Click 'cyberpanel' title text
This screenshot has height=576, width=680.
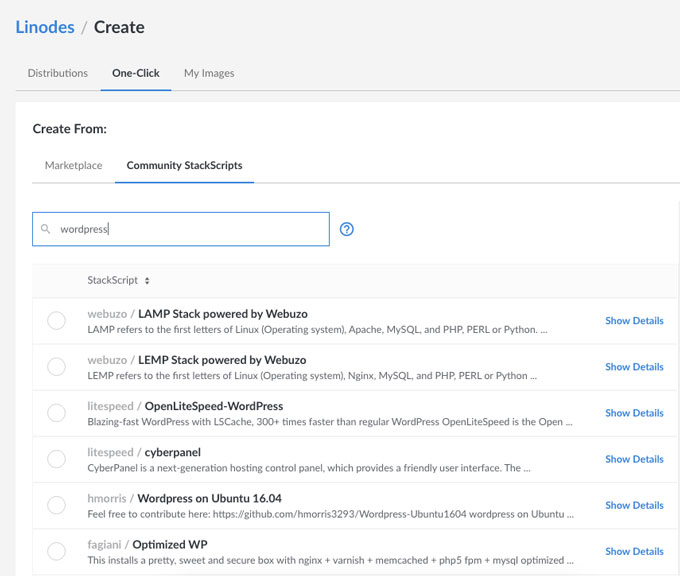173,452
